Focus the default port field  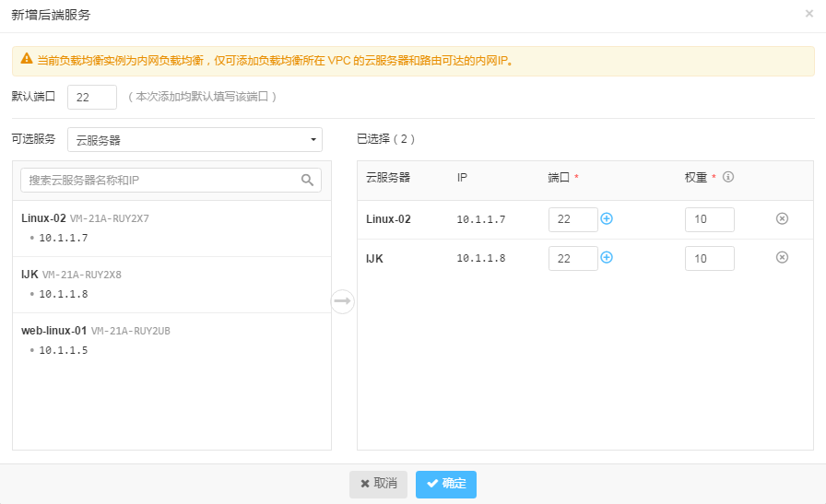(92, 97)
